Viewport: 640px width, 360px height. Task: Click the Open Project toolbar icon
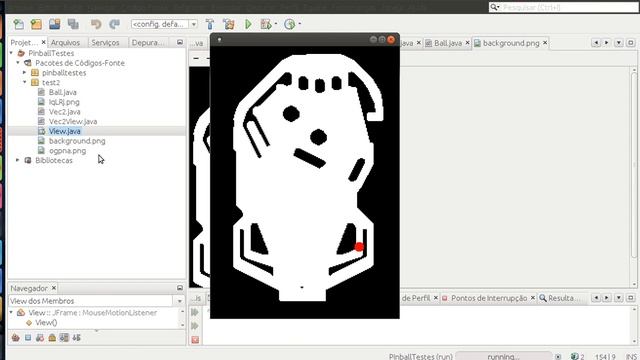(55, 24)
